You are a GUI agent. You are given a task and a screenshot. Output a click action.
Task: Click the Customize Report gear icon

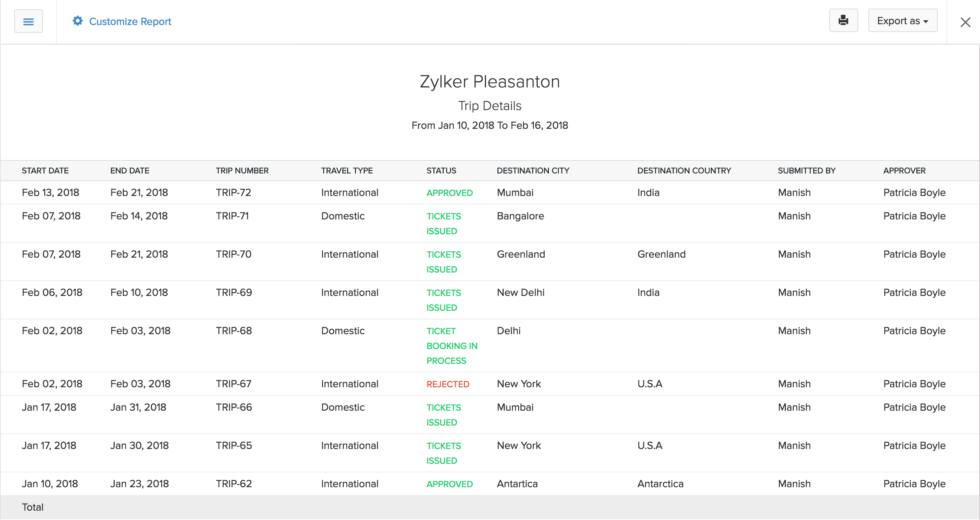click(x=78, y=21)
